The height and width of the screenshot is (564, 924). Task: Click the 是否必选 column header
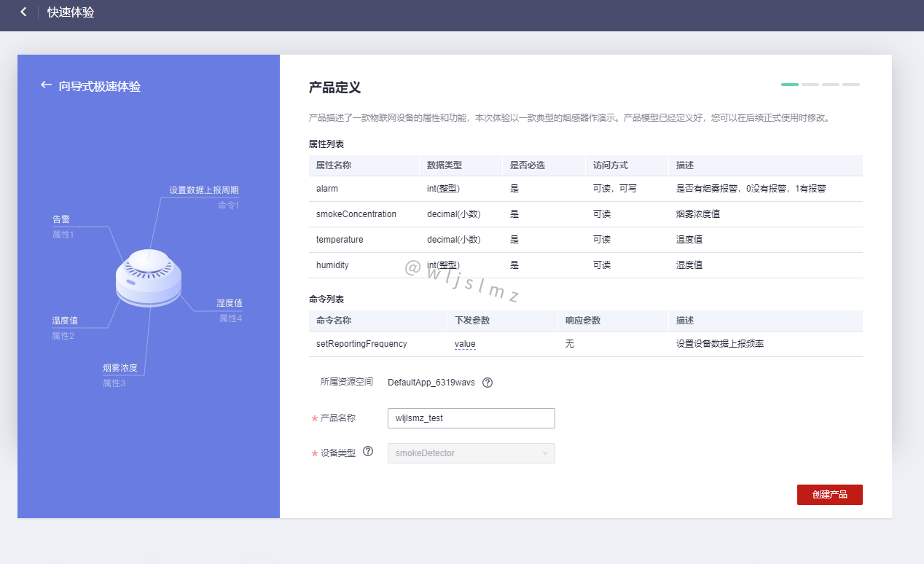[528, 165]
